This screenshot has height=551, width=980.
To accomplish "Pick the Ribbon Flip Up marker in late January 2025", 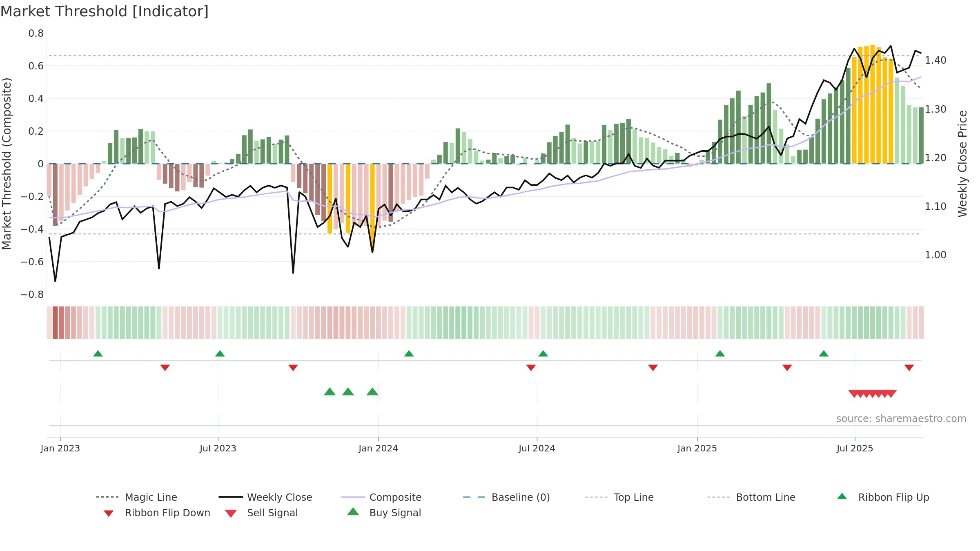I will pos(720,353).
